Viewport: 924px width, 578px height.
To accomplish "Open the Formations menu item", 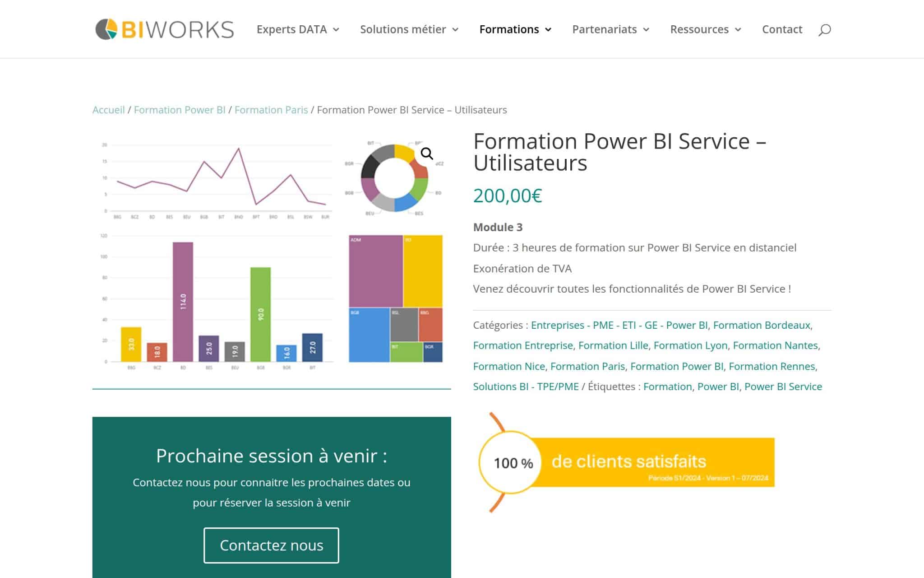I will point(509,29).
